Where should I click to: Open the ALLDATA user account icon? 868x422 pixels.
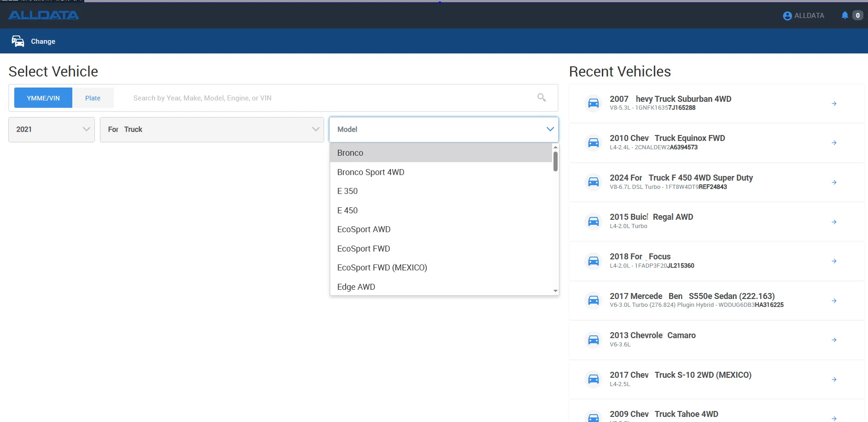coord(787,16)
